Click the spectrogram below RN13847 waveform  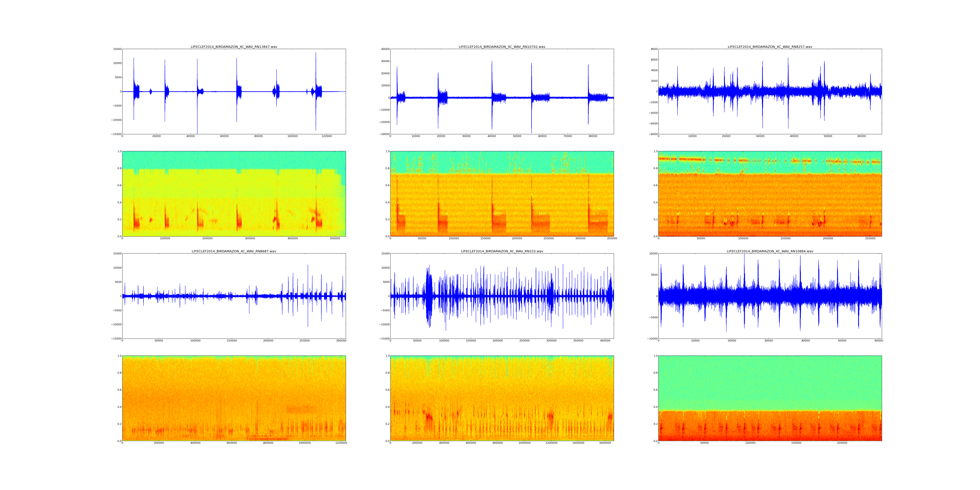[234, 194]
